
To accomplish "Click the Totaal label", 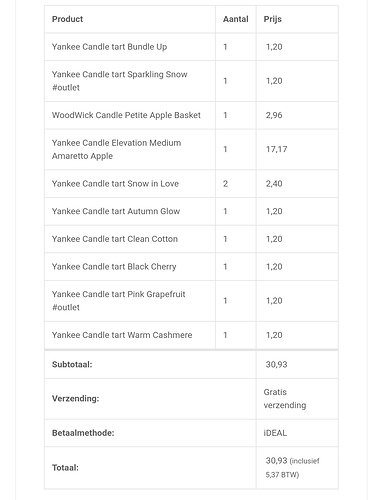I will pyautogui.click(x=65, y=468).
